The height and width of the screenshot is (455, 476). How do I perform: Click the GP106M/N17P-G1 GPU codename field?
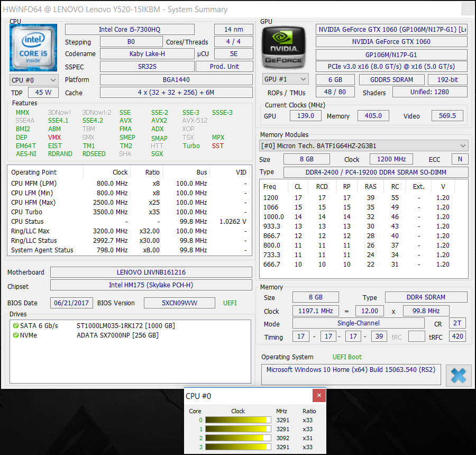click(x=391, y=54)
